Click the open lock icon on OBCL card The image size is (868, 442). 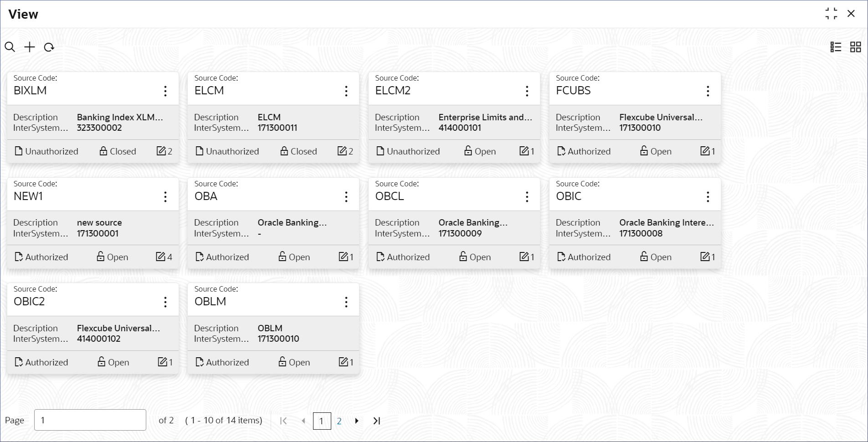(463, 256)
